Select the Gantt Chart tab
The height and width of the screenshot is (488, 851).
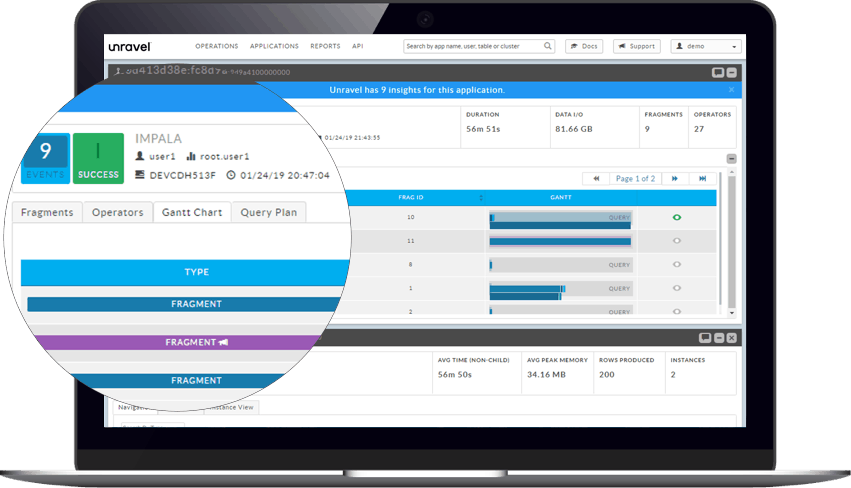192,212
